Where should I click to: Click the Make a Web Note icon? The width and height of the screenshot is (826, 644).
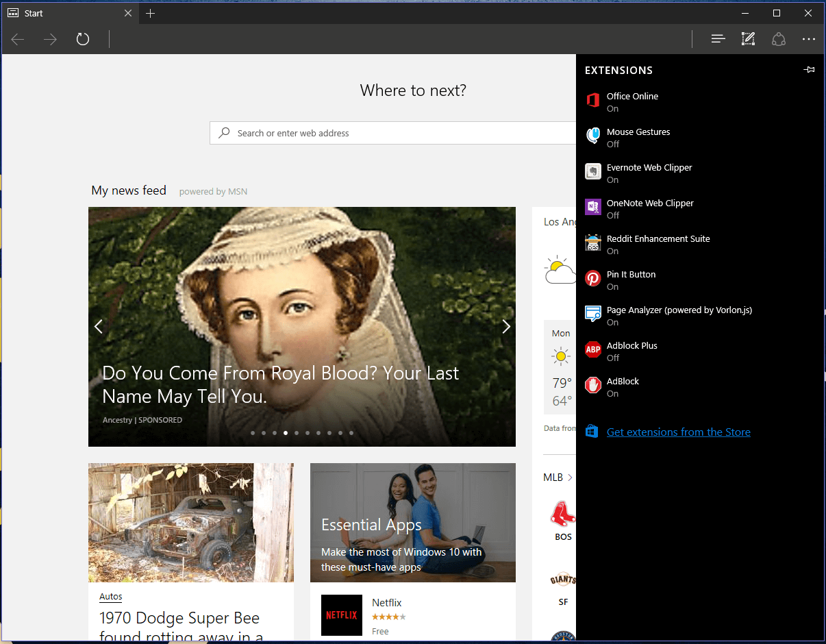click(x=748, y=39)
